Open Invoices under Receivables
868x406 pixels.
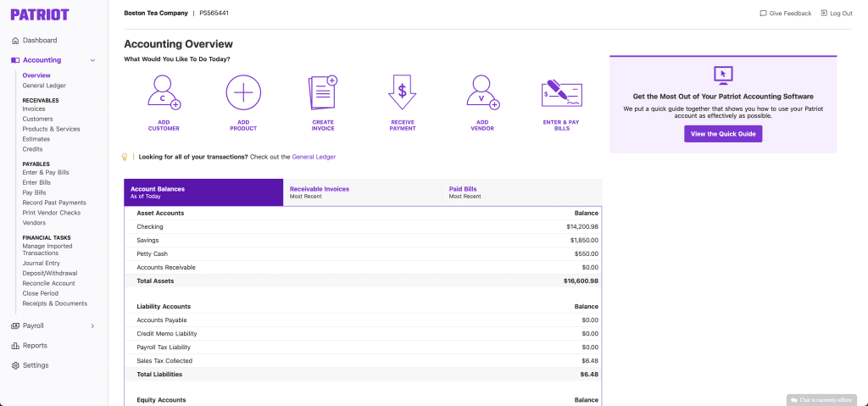coord(34,109)
